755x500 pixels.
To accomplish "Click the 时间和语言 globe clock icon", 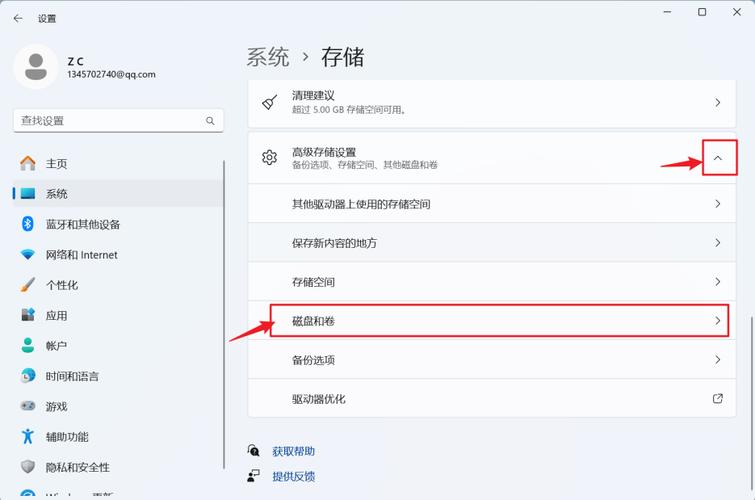I will tap(28, 376).
